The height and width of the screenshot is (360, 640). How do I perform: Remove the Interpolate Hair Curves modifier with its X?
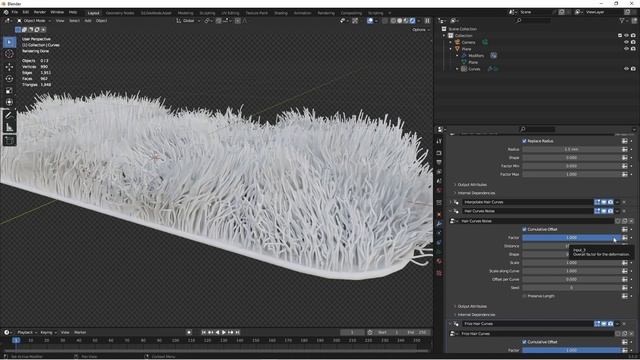624,202
